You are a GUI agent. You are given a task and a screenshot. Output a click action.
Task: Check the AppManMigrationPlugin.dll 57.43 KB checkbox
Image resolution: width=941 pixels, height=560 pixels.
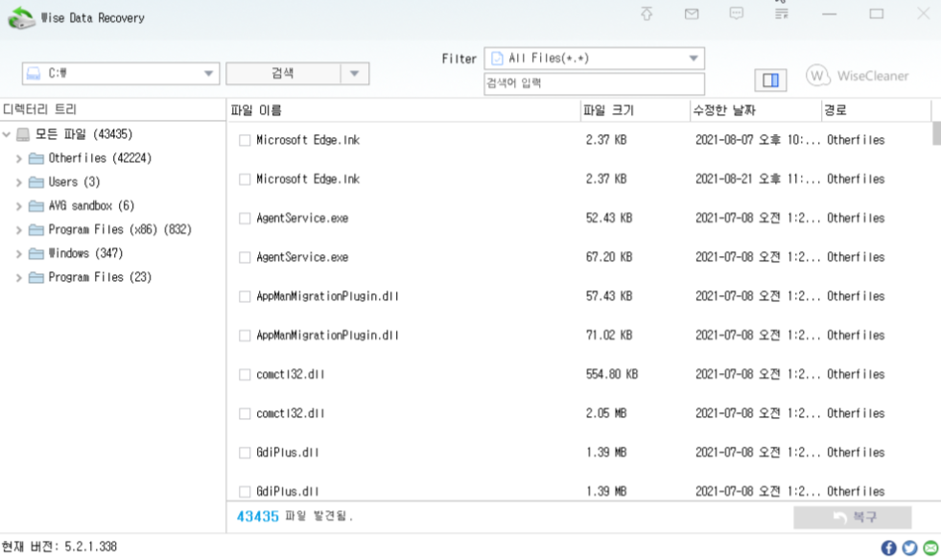tap(245, 296)
